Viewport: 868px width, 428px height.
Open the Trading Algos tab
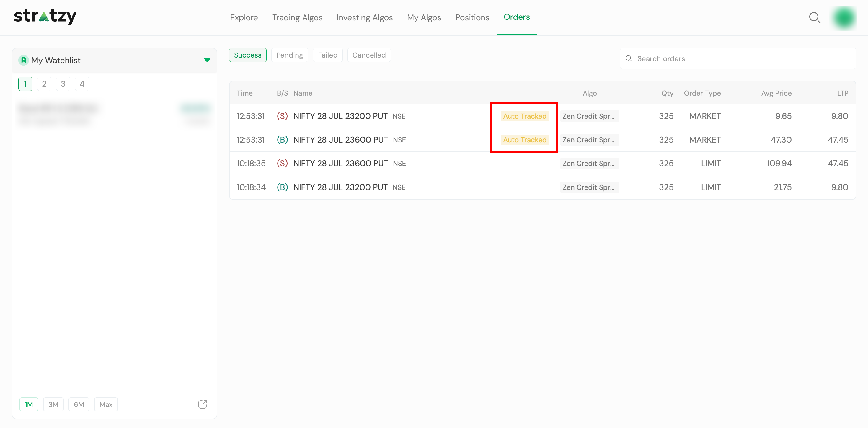coord(297,17)
